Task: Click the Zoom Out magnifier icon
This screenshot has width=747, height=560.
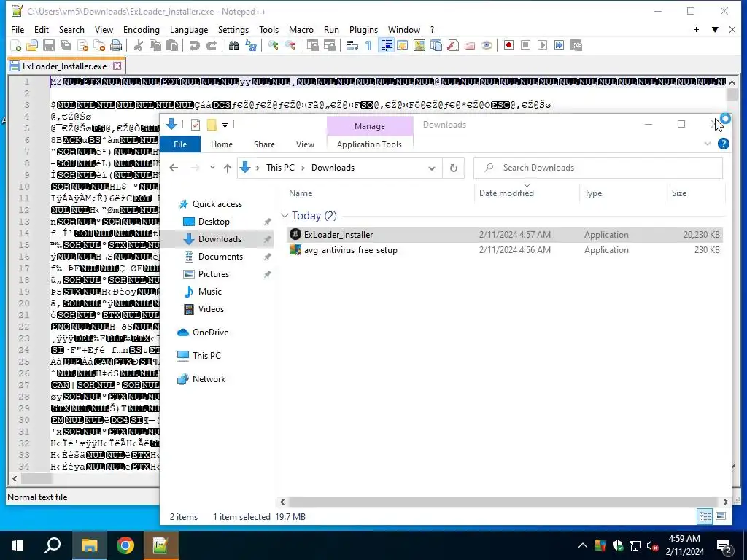Action: coord(290,46)
